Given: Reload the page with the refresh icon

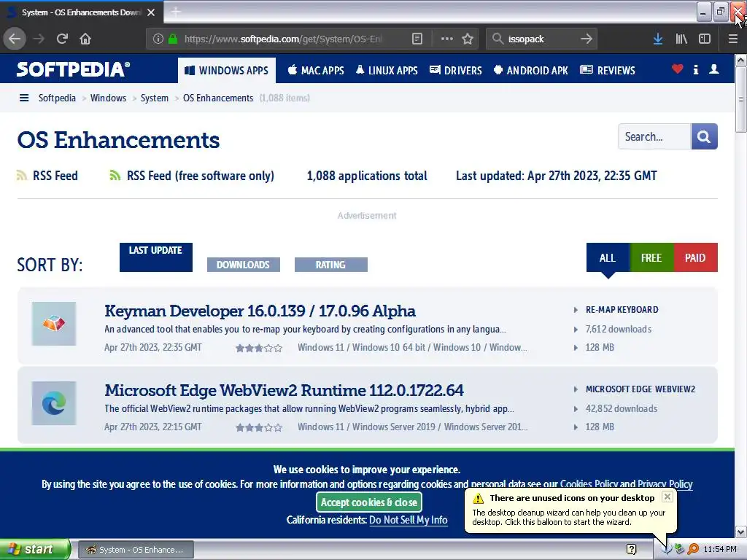Looking at the screenshot, I should click(63, 39).
